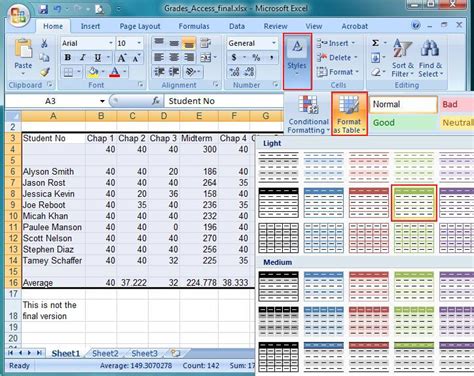474x376 pixels.
Task: Apply Accounting dollar number format
Action: [234, 58]
